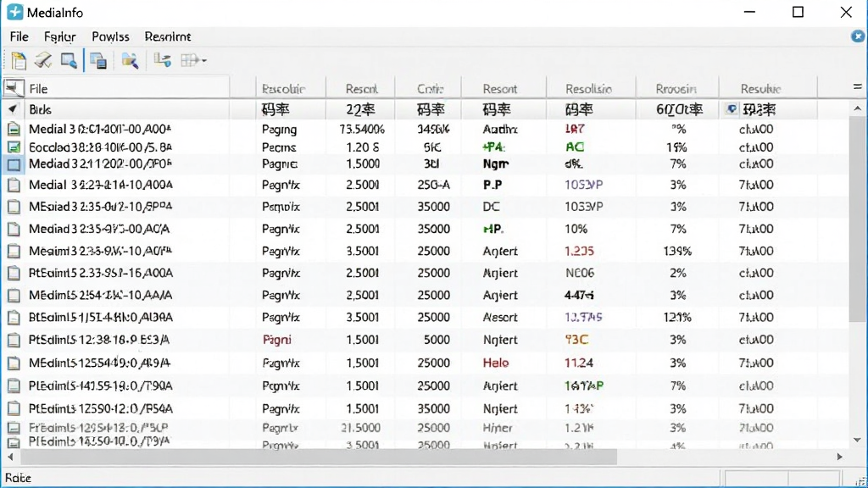Toggle checkbox for Medial 3 2:24 row
This screenshot has width=868, height=488.
(14, 186)
